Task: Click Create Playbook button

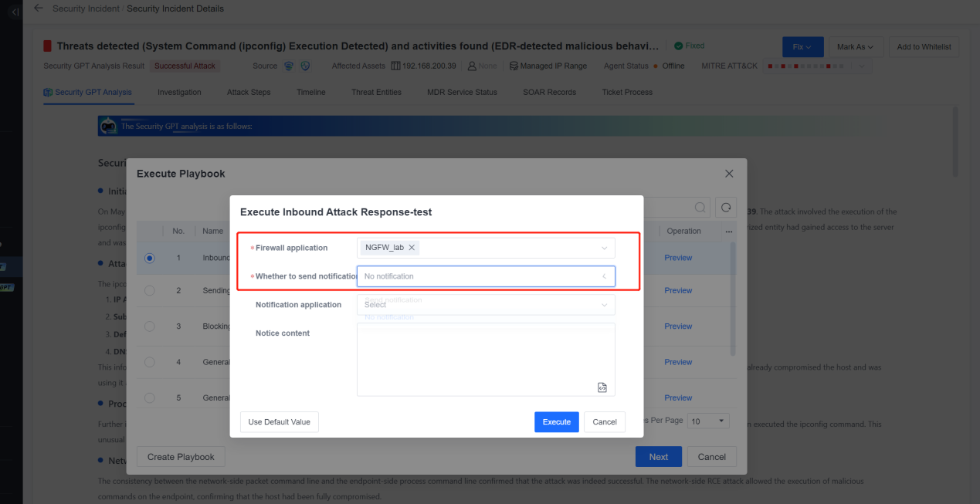Action: pos(181,457)
